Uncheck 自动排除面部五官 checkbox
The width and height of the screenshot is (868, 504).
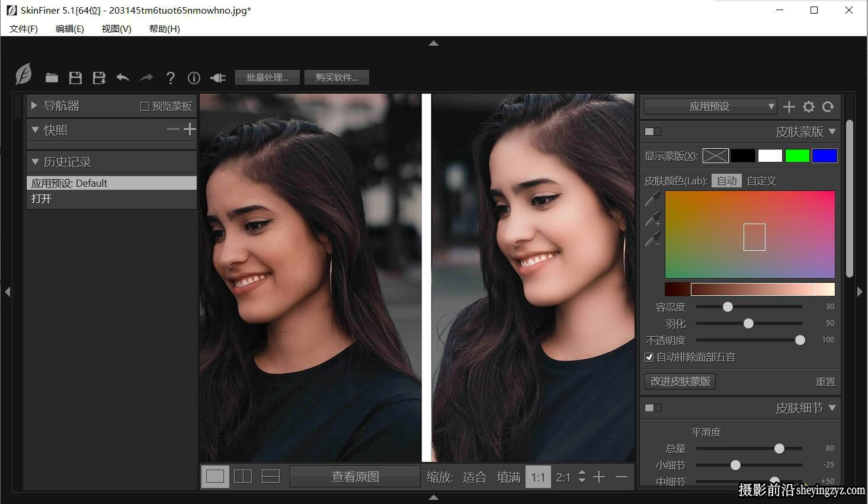(x=649, y=357)
